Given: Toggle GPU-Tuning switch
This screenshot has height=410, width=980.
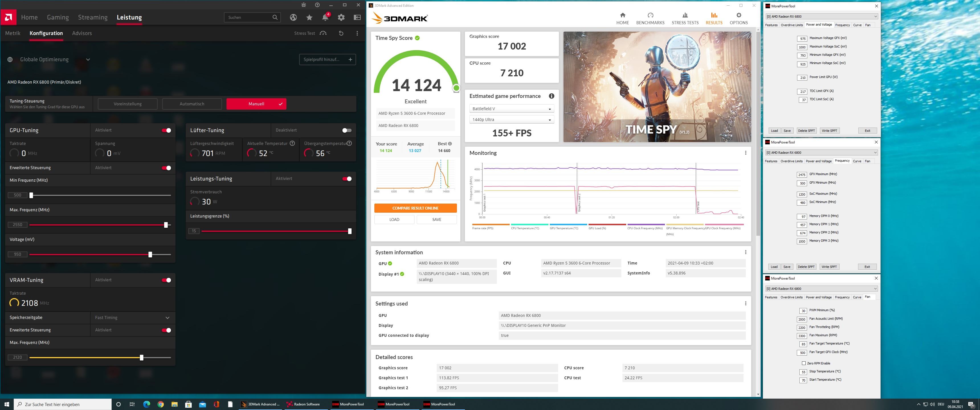Looking at the screenshot, I should coord(166,130).
